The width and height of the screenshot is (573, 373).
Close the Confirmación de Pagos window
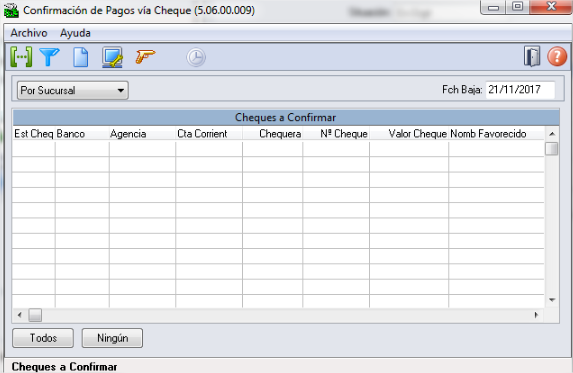click(551, 7)
